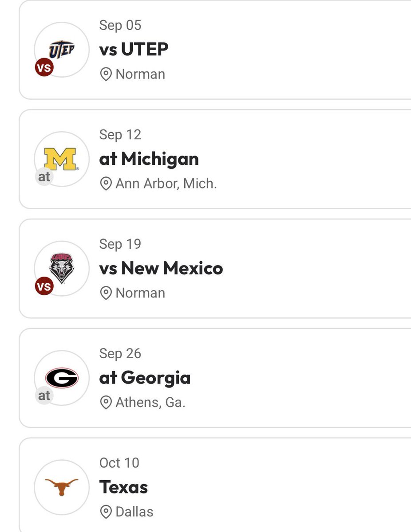Select the Sep 19 game card
Screen dimensions: 411x532
coord(215,268)
